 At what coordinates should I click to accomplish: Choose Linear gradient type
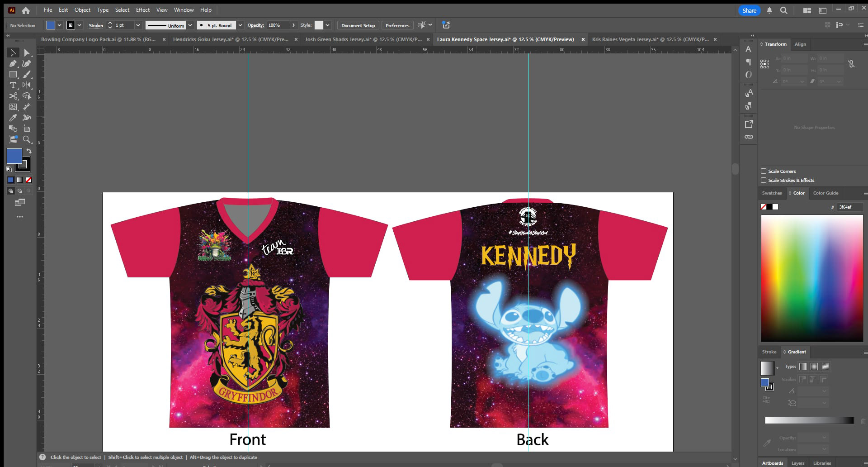click(803, 367)
